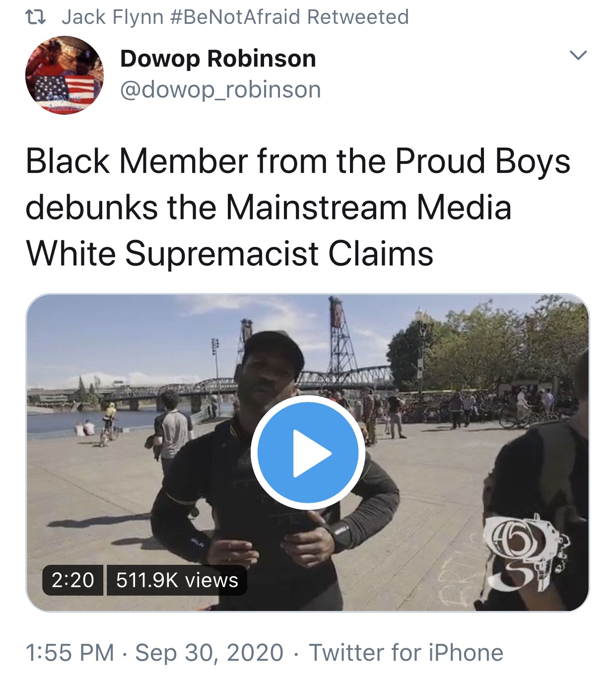This screenshot has width=616, height=685.
Task: Click the tweet text about Proud Boys
Action: pos(298,207)
